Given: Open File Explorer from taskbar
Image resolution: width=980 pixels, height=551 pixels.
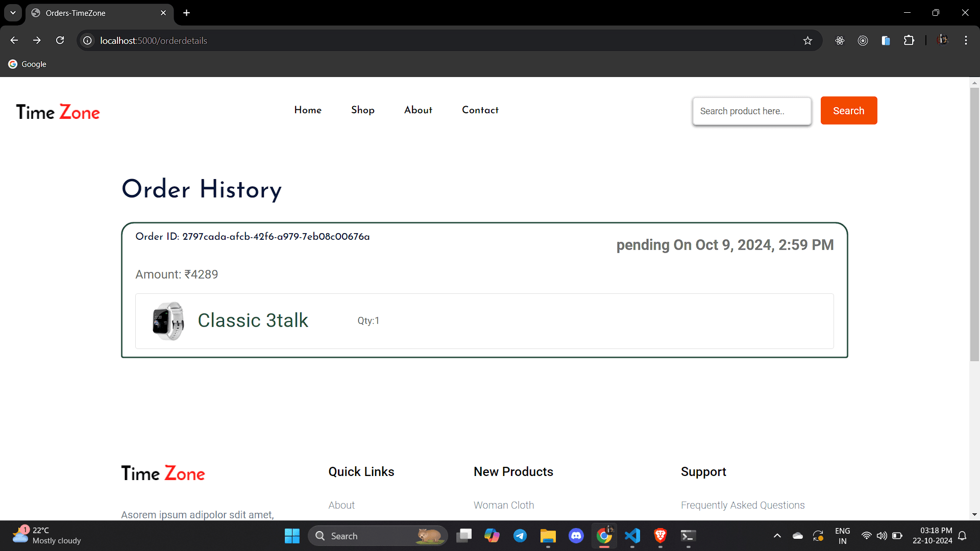Looking at the screenshot, I should tap(548, 536).
